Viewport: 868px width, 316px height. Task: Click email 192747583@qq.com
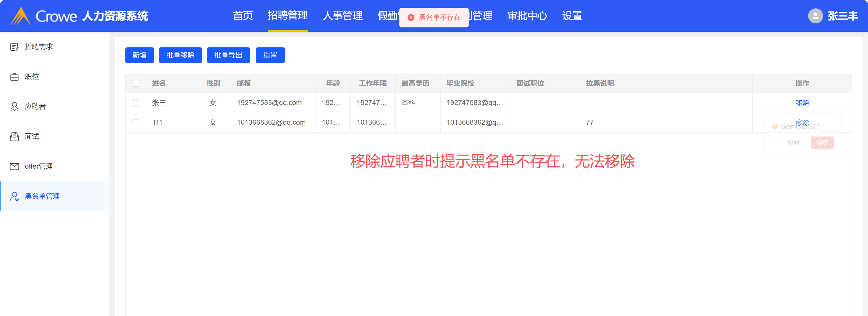269,103
